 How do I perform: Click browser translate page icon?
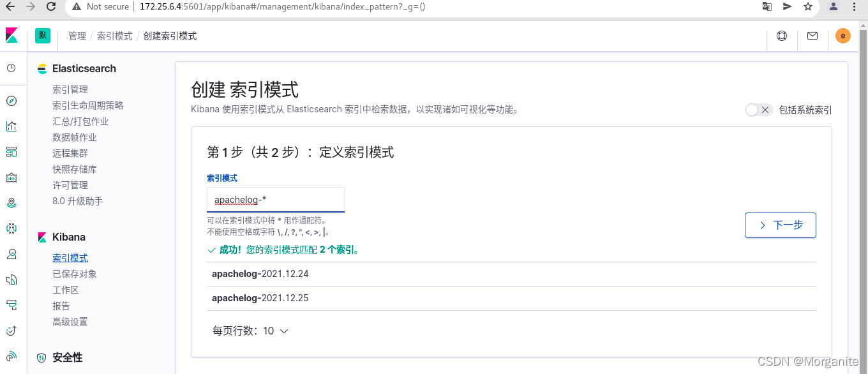coord(767,6)
